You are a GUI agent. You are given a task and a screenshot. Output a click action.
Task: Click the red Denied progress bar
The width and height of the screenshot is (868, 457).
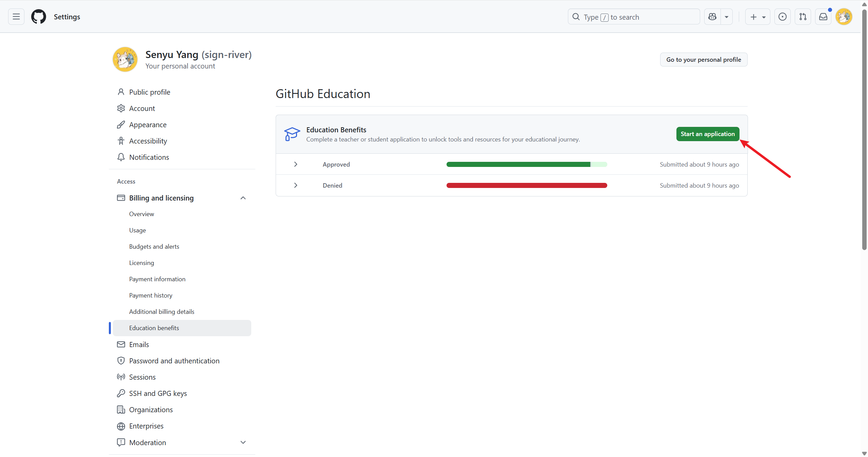point(527,186)
